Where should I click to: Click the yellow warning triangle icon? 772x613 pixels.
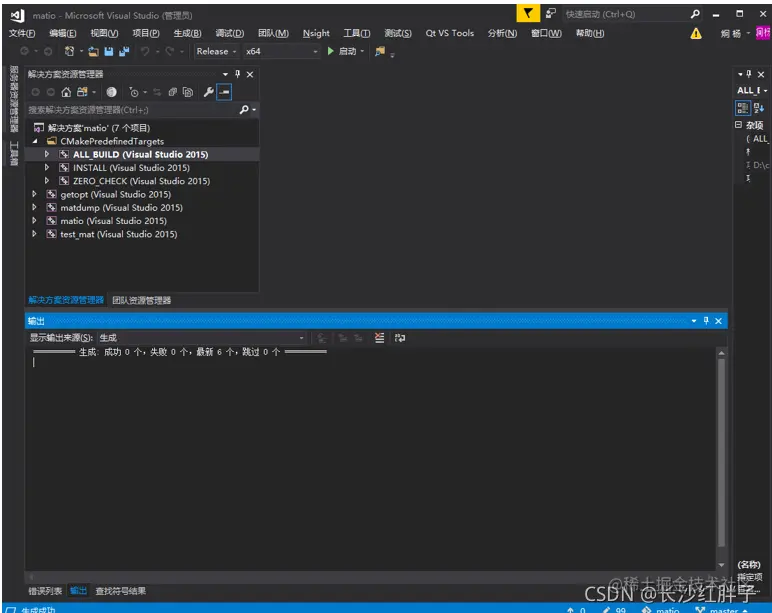coord(696,33)
